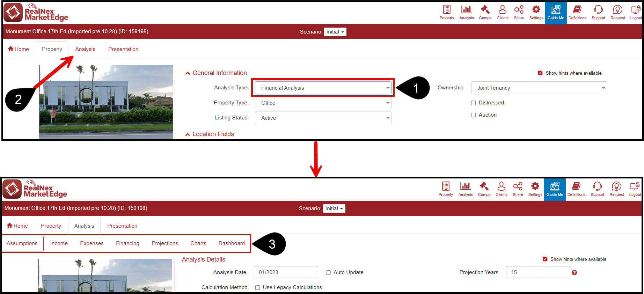The height and width of the screenshot is (294, 644).
Task: Collapse the General Information section
Action: click(216, 73)
